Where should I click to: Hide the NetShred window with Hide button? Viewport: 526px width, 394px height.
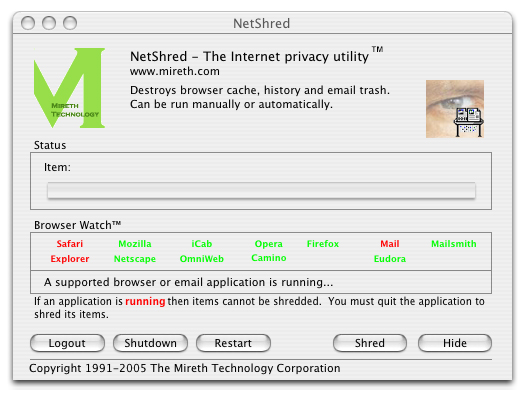[x=455, y=343]
